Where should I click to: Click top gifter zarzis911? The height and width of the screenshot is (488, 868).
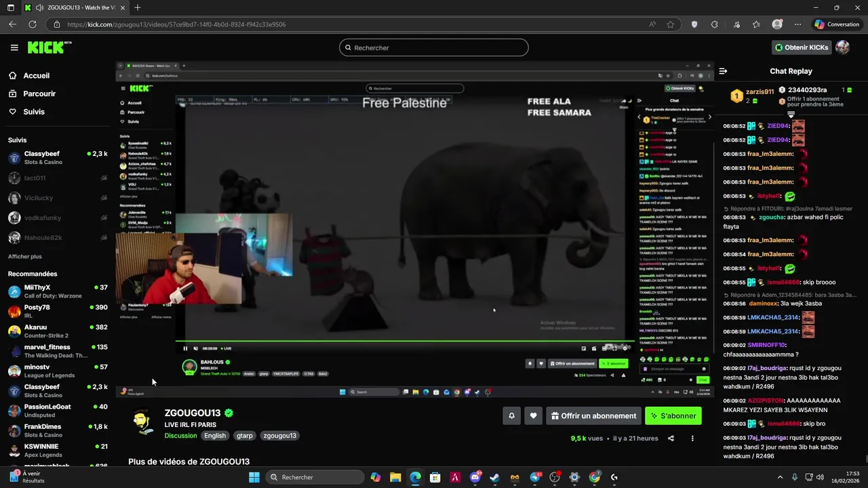[759, 91]
